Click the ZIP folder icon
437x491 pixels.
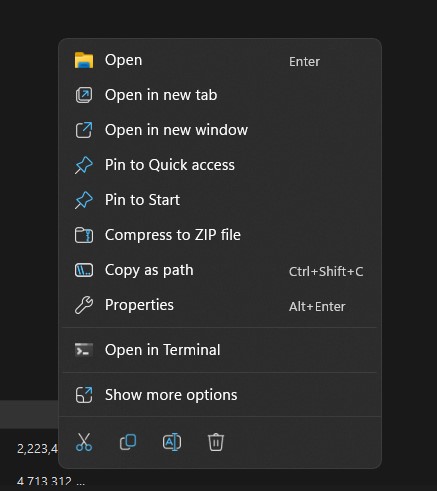(84, 235)
